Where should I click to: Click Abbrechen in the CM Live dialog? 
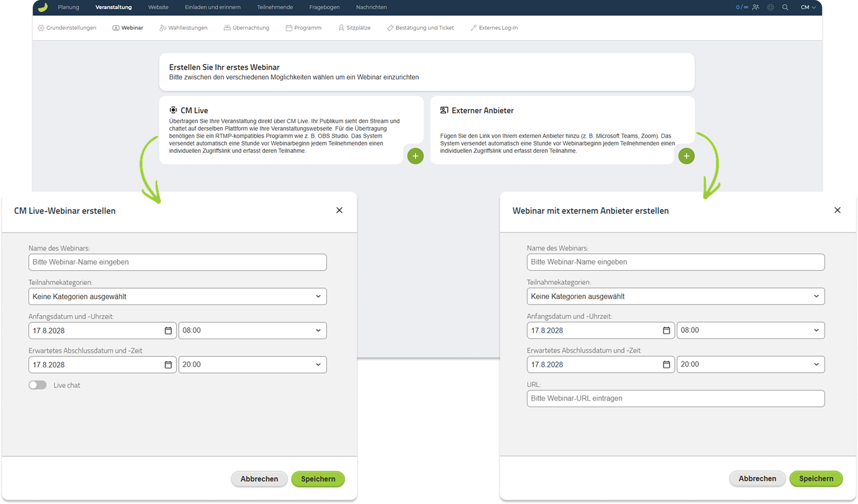[259, 479]
